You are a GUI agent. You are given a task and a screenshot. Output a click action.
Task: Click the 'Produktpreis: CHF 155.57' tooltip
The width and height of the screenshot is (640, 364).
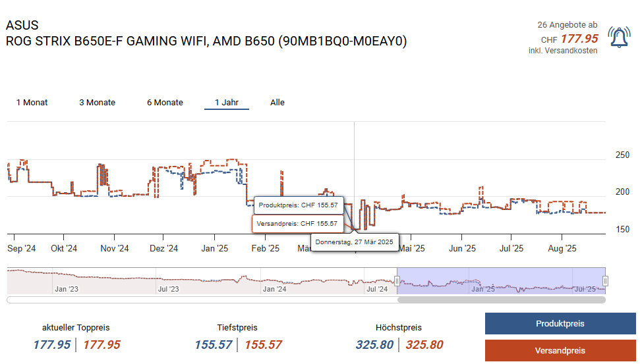click(x=299, y=205)
